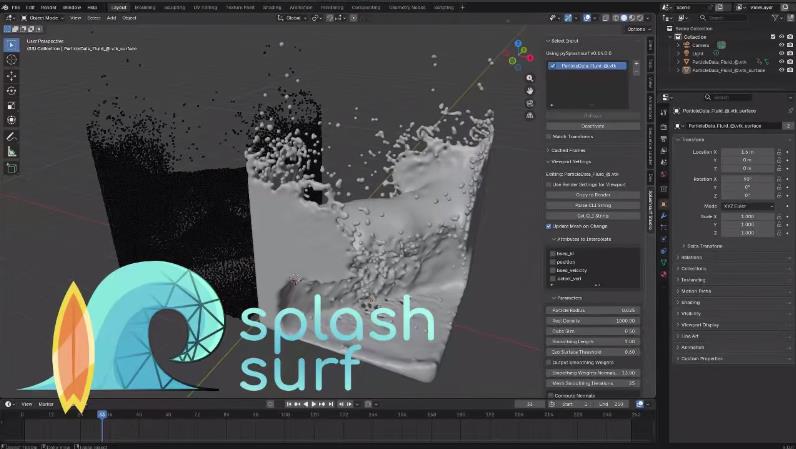This screenshot has height=449, width=796.
Task: Collapse Attributes to Interpolate section
Action: pyautogui.click(x=581, y=239)
